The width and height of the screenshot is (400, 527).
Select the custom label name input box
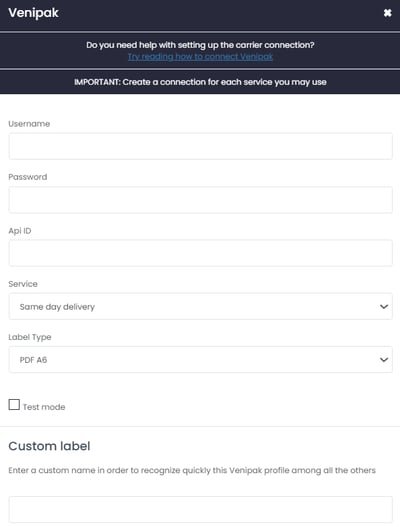click(x=200, y=510)
